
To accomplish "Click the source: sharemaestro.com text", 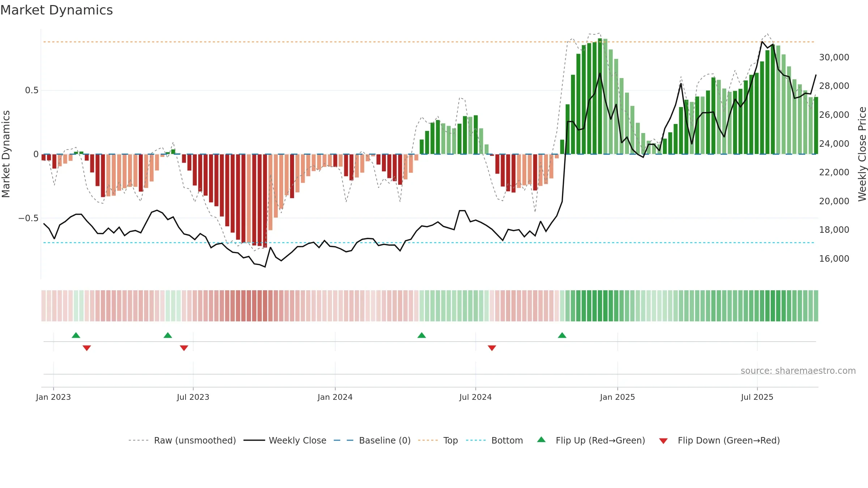I will (798, 371).
